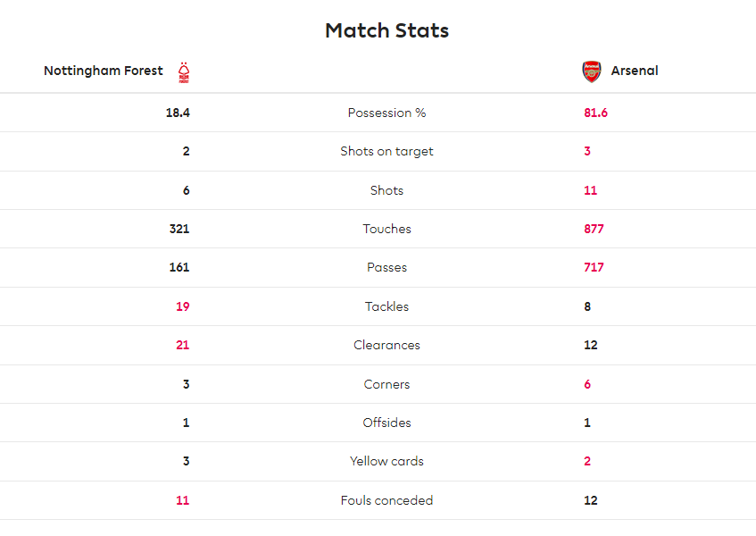
Task: Select Nottingham Forest's 321 touches value
Action: click(x=179, y=229)
